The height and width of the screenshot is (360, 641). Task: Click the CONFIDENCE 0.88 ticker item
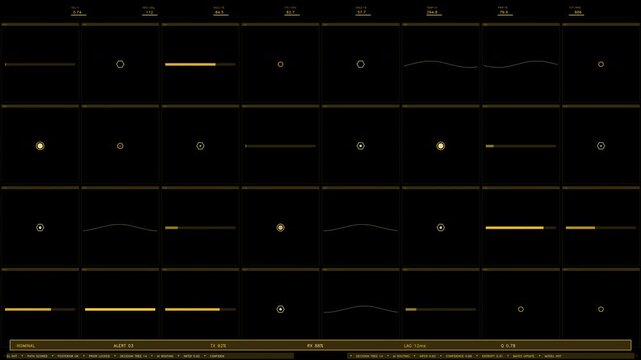click(x=459, y=356)
